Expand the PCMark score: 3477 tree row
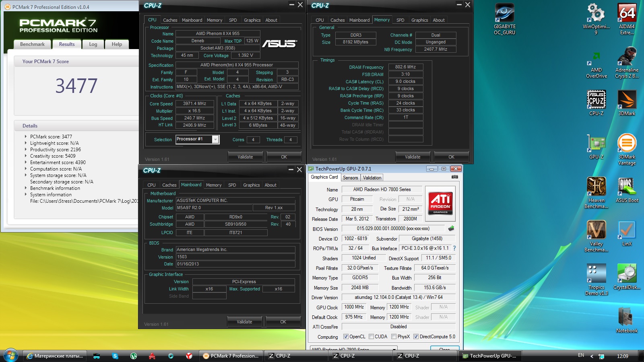 26,137
